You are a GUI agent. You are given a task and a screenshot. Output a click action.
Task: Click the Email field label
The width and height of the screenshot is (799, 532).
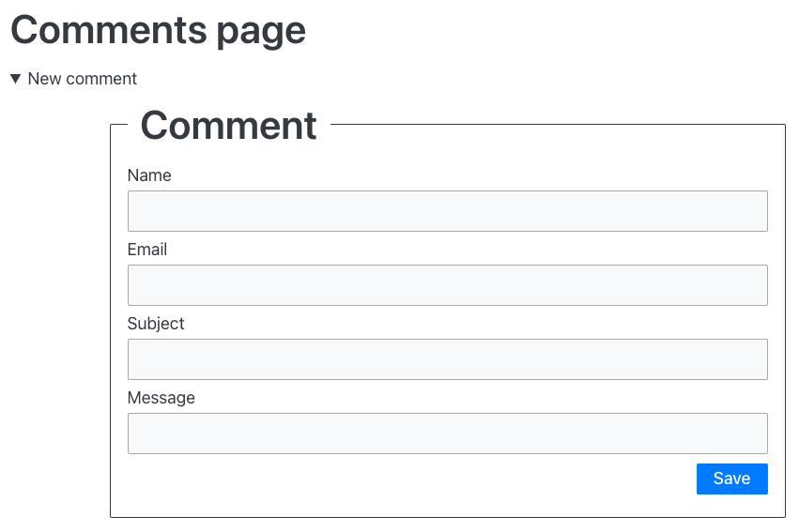click(x=146, y=250)
